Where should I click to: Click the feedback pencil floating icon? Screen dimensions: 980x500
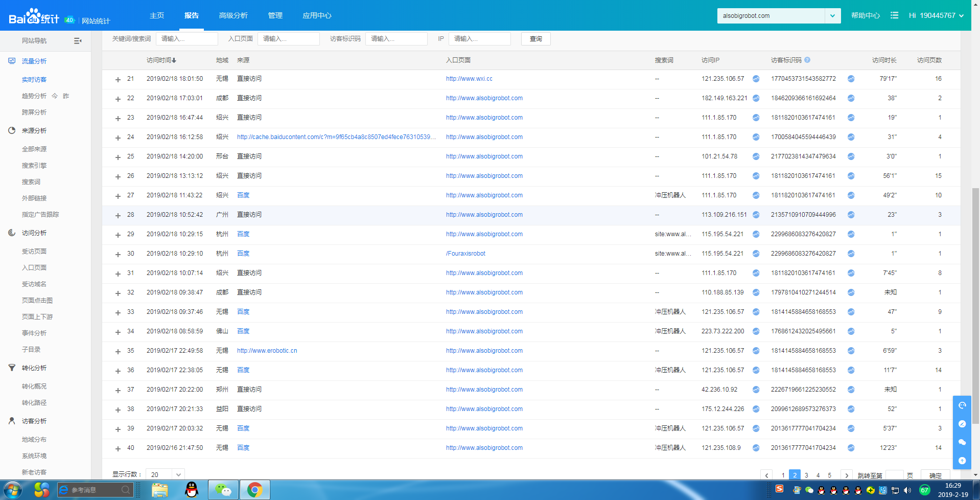click(x=962, y=424)
